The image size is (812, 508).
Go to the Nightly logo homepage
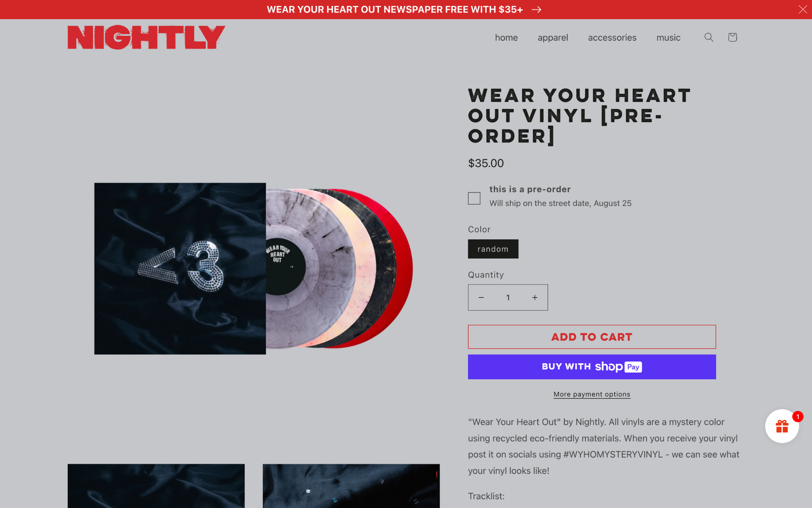click(146, 37)
